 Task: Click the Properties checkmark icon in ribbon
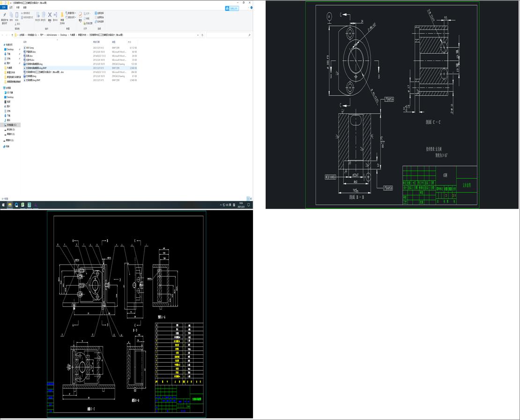point(80,15)
